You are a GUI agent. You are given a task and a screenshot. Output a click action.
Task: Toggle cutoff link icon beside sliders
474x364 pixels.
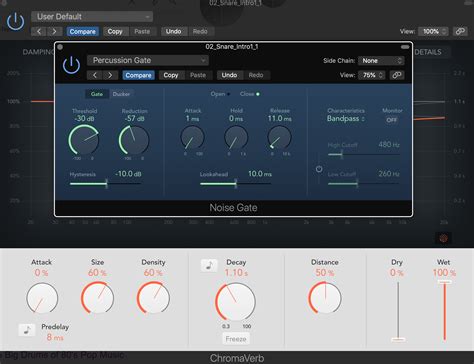[319, 169]
